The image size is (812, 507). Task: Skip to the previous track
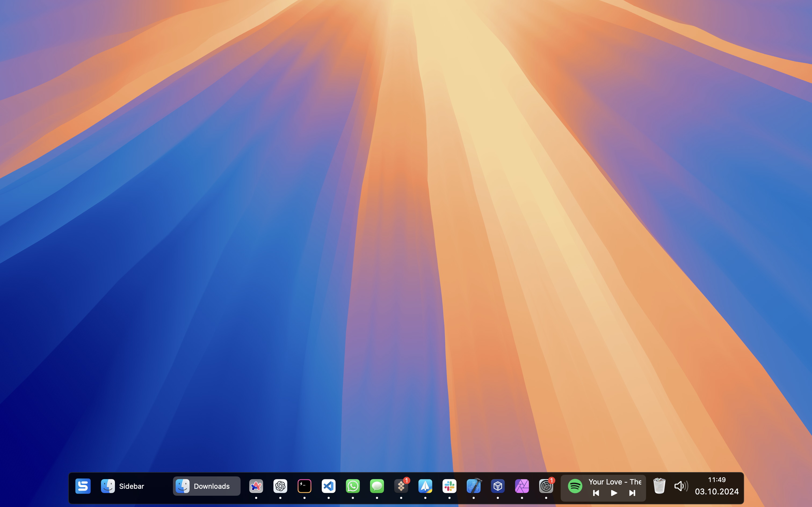tap(596, 493)
